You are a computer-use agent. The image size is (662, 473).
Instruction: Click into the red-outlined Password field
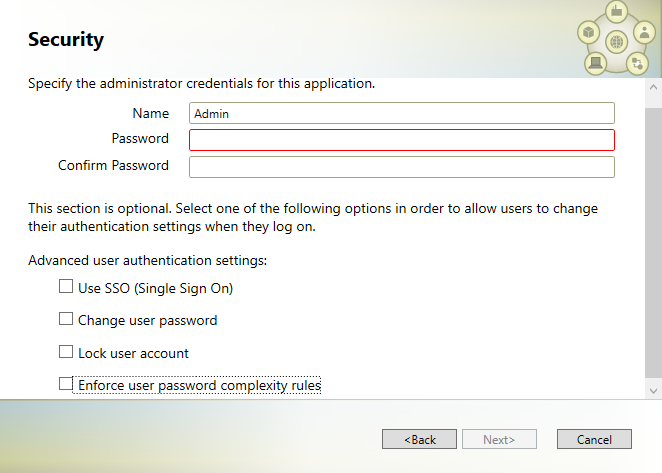pos(402,140)
